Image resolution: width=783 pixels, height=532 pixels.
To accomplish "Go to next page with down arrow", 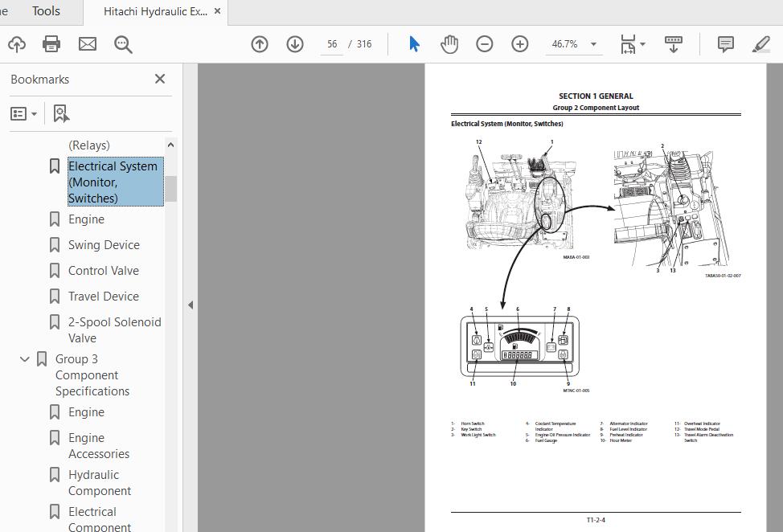I will point(294,44).
